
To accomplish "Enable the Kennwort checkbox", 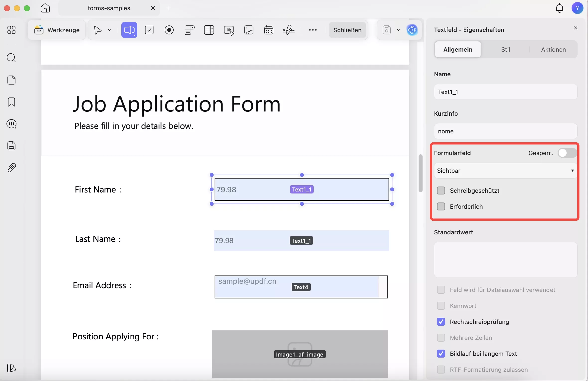I will click(x=441, y=306).
